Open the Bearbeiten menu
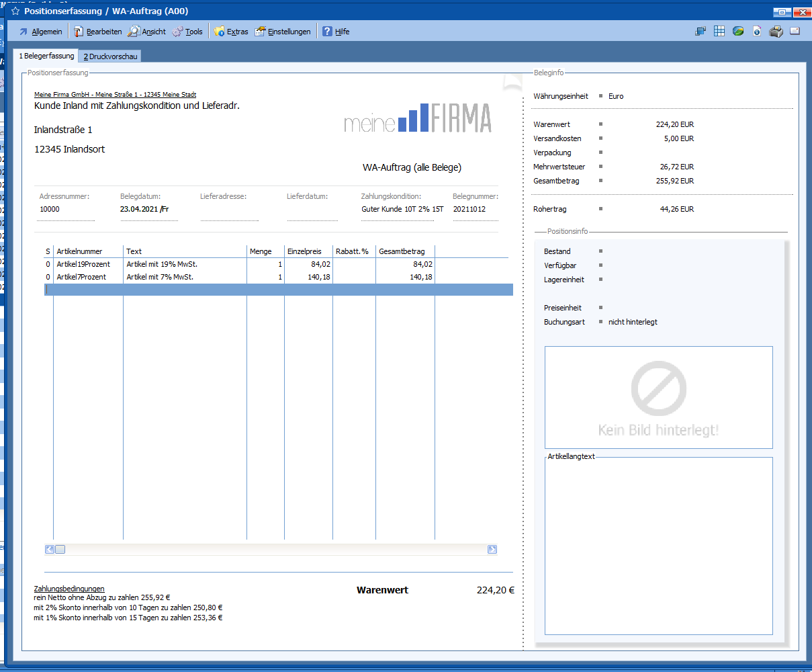The height and width of the screenshot is (672, 812). pos(97,32)
